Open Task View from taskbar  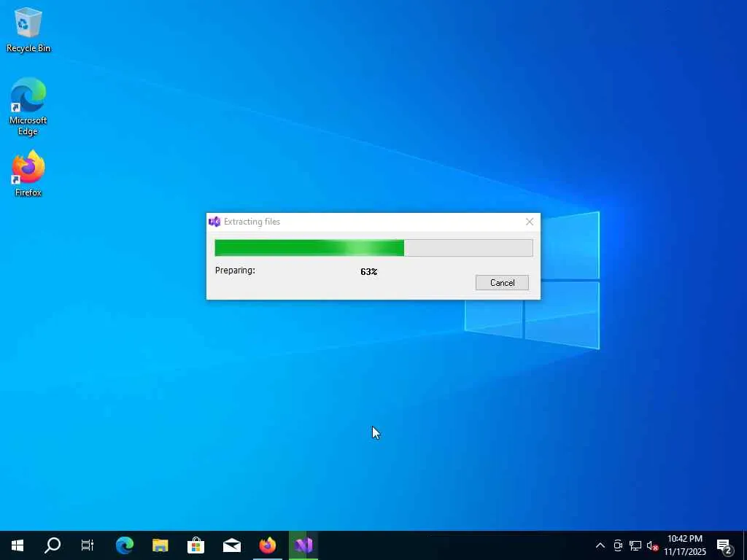coord(88,545)
